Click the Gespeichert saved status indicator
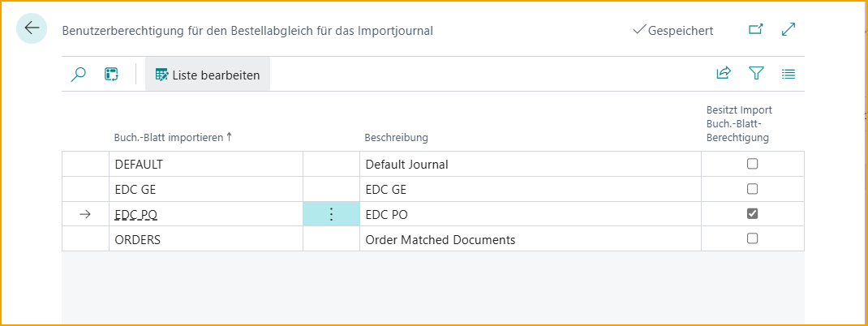Image resolution: width=868 pixels, height=326 pixels. coord(672,31)
